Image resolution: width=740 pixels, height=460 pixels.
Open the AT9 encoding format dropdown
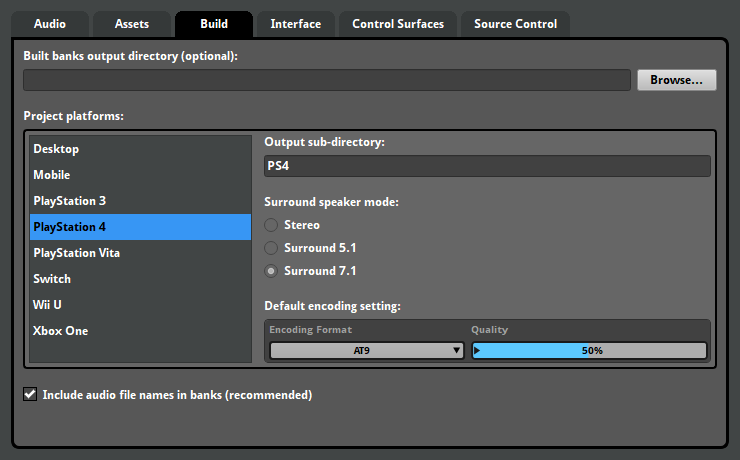click(x=367, y=351)
